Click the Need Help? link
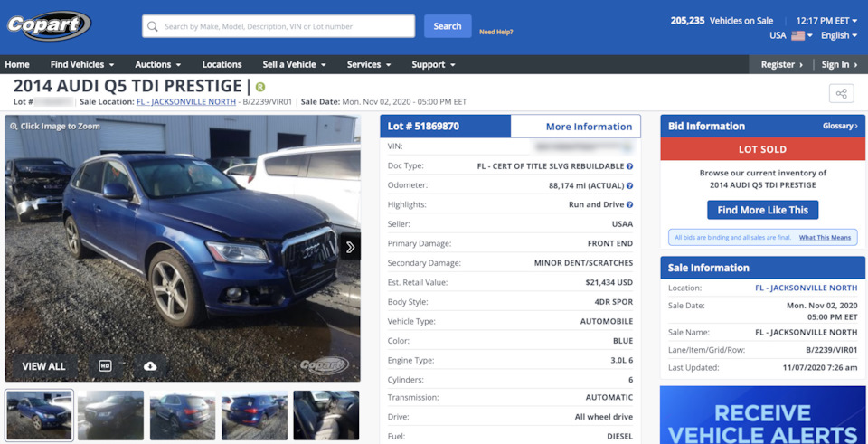 (496, 33)
